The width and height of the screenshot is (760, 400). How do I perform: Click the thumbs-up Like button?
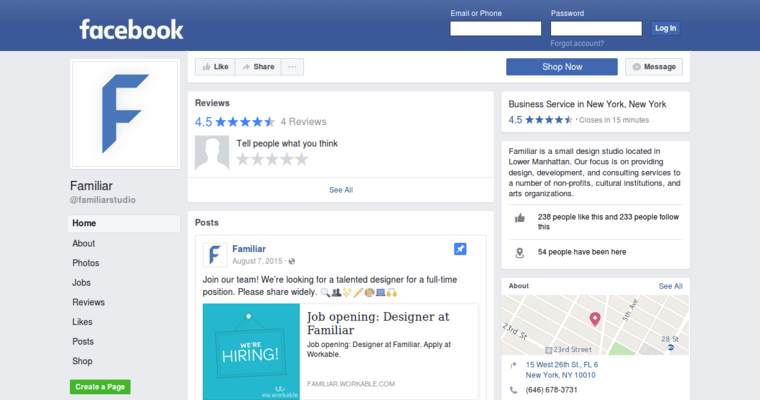[x=214, y=67]
